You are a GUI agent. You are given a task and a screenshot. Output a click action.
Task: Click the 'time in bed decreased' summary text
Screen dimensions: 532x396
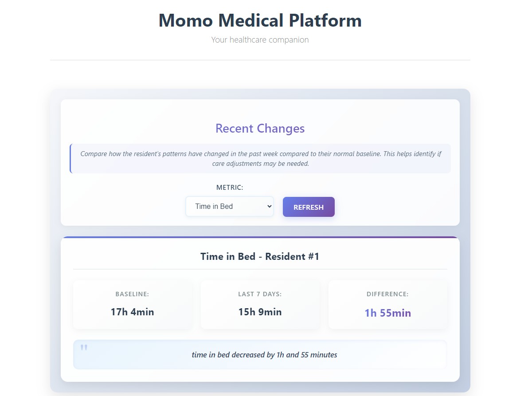pos(264,355)
